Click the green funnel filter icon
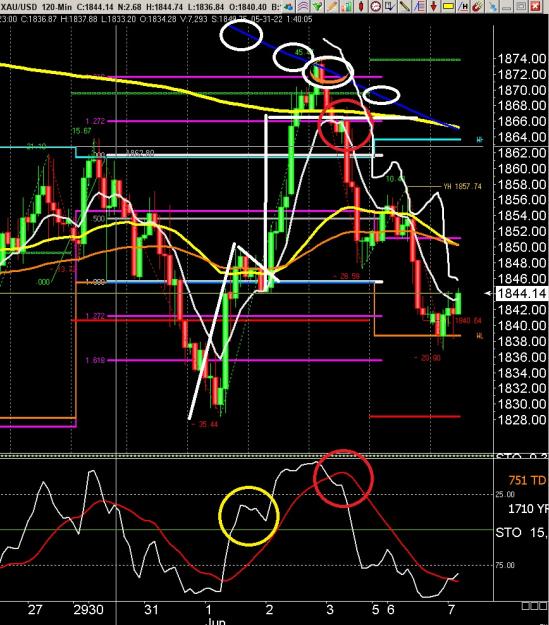The image size is (549, 625). click(317, 6)
